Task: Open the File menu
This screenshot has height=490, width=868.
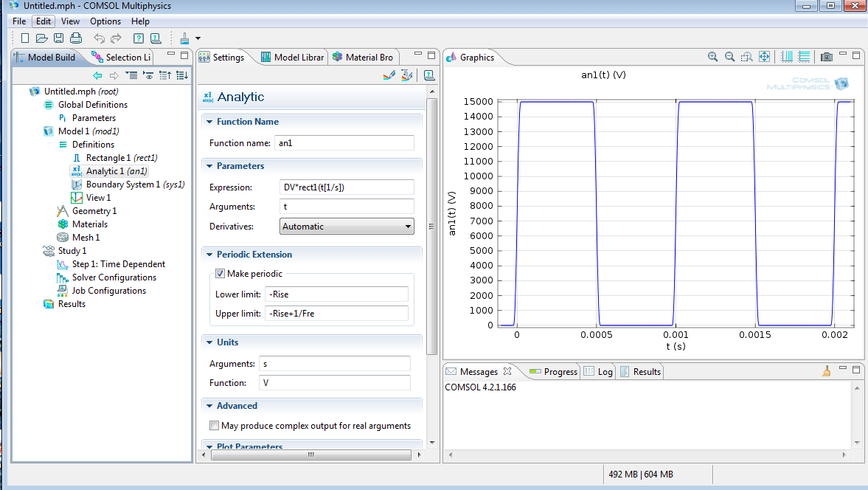Action: [x=19, y=21]
